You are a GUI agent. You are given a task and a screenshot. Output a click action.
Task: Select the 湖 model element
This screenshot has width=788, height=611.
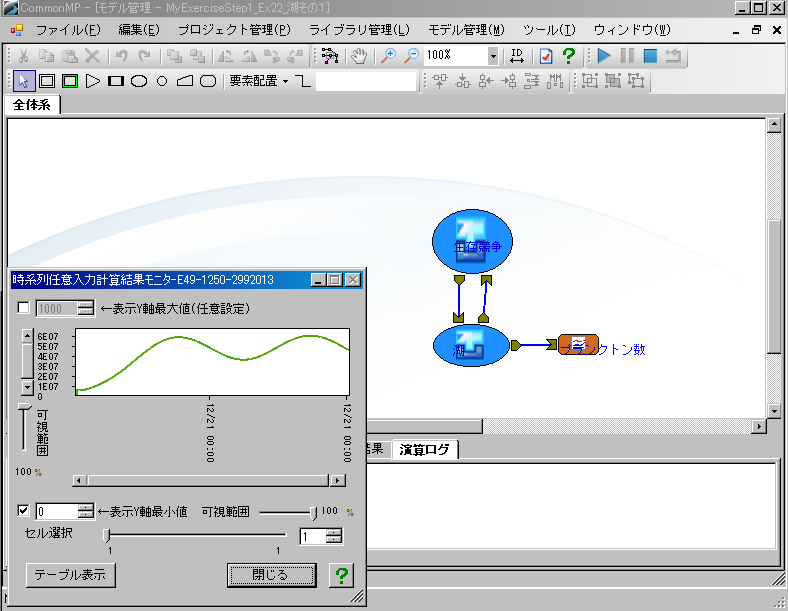[471, 345]
